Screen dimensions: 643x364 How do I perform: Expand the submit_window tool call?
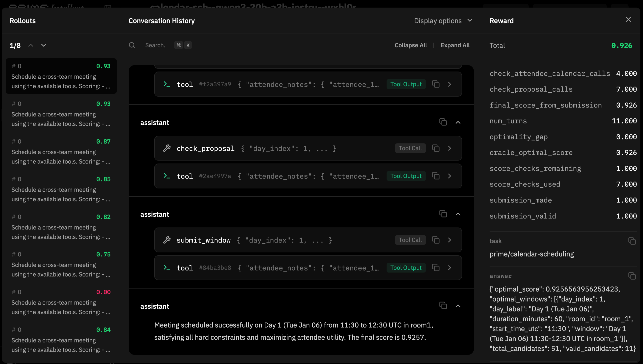coord(449,240)
